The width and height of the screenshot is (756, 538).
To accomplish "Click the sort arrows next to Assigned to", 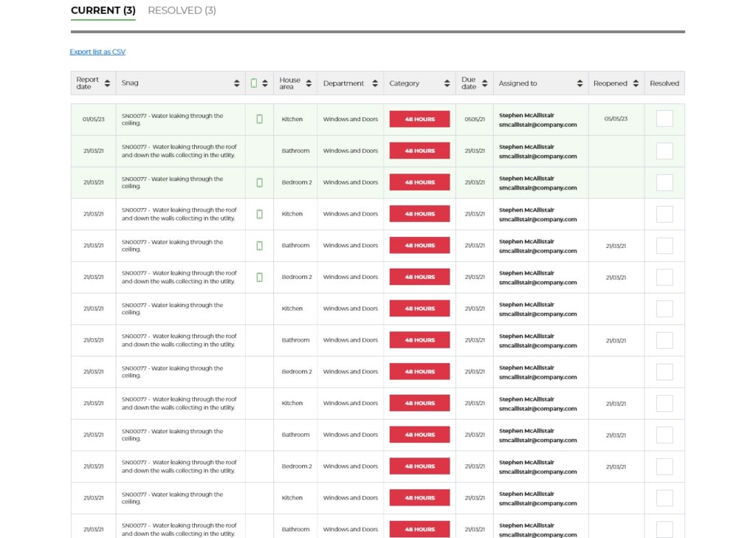I will click(x=580, y=83).
